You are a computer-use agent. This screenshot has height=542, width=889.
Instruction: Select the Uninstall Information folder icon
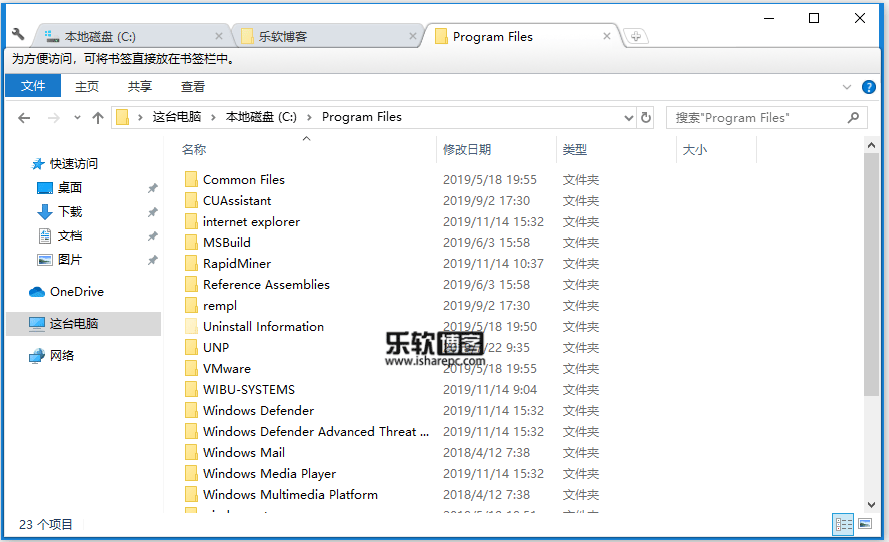191,327
